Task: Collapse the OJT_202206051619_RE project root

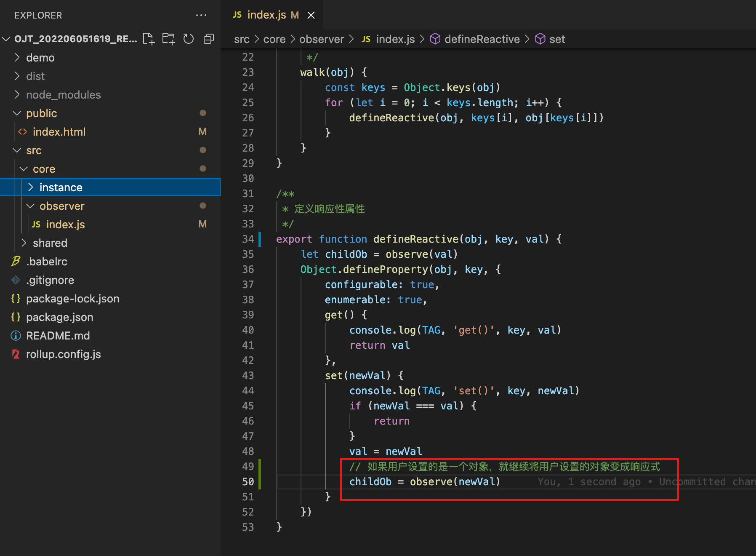Action: (6, 39)
